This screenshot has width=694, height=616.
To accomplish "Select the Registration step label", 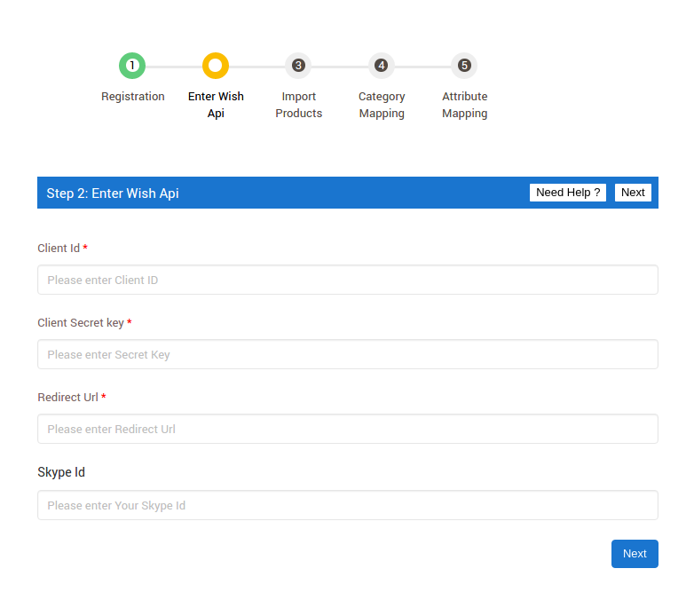I will pos(133,97).
